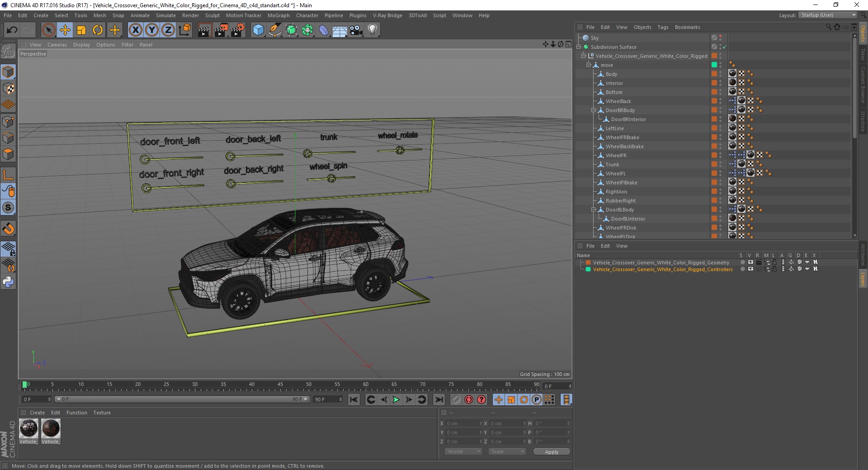Toggle Controllers layer View toggle

pos(750,269)
